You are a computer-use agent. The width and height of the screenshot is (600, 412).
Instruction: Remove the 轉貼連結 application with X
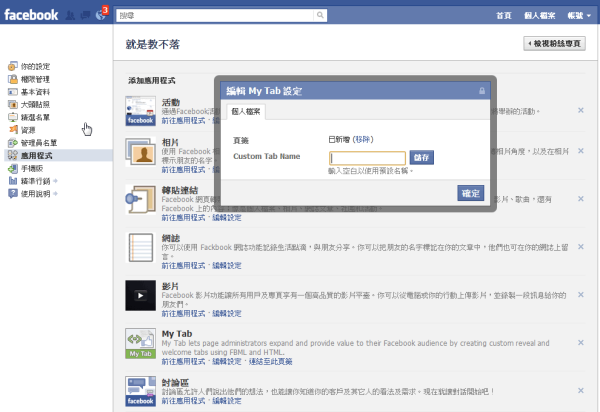580,199
